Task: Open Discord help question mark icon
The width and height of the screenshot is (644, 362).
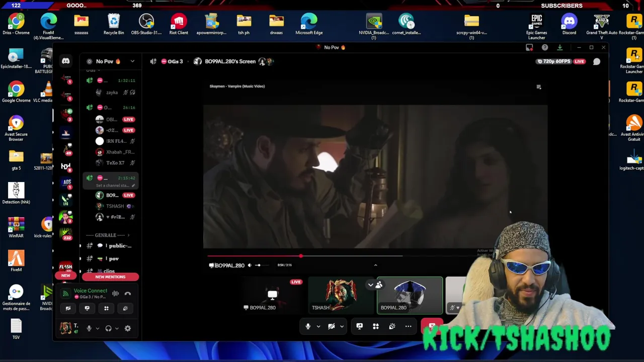Action: pyautogui.click(x=545, y=47)
